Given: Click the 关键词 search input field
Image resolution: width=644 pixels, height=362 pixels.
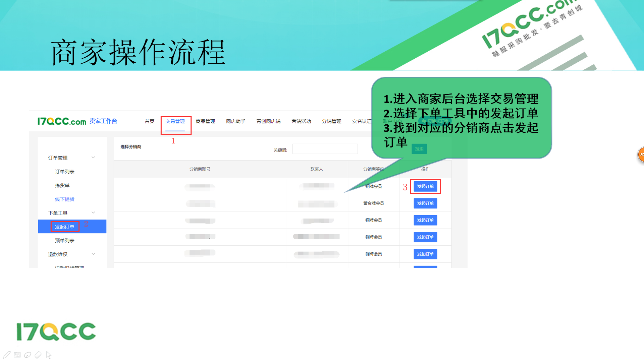Looking at the screenshot, I should pyautogui.click(x=325, y=149).
